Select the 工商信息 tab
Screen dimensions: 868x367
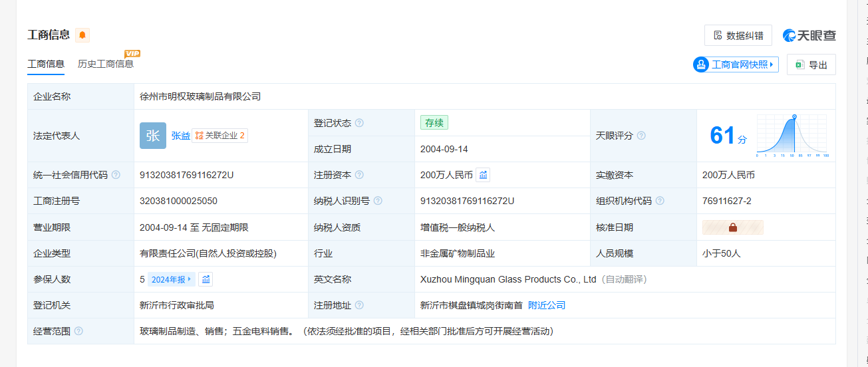click(x=46, y=64)
